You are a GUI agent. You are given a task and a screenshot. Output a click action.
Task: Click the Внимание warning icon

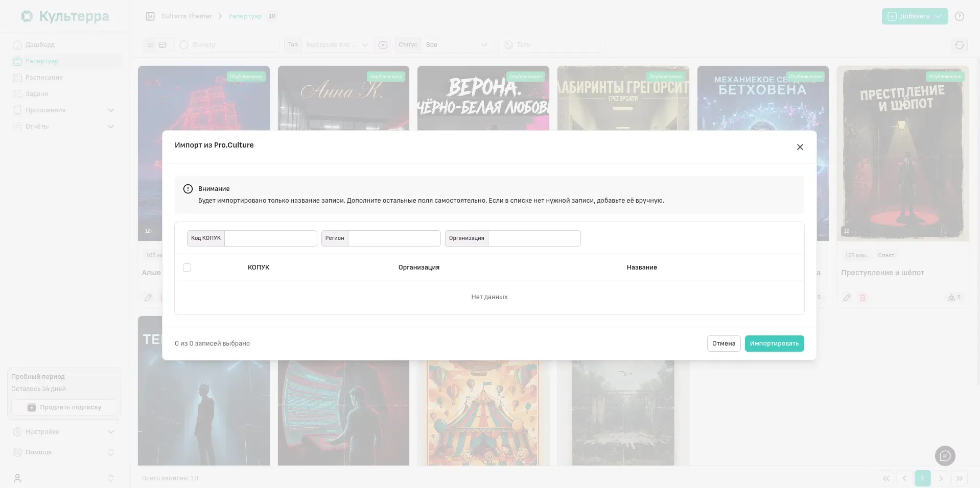coord(188,189)
